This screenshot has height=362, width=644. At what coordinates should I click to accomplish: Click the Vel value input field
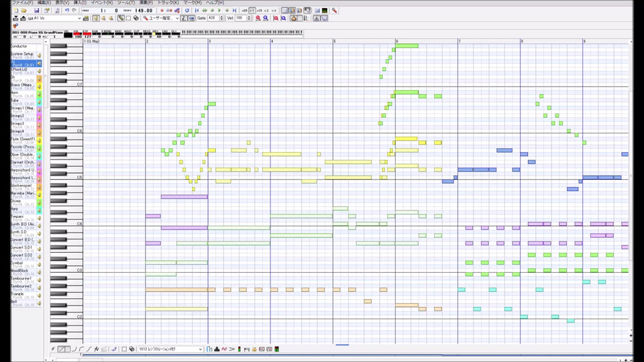pos(241,18)
